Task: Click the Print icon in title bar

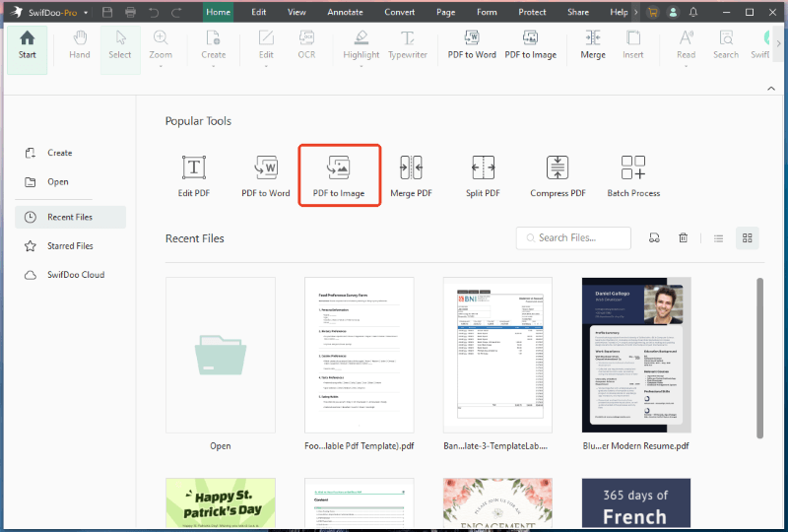Action: click(x=130, y=12)
